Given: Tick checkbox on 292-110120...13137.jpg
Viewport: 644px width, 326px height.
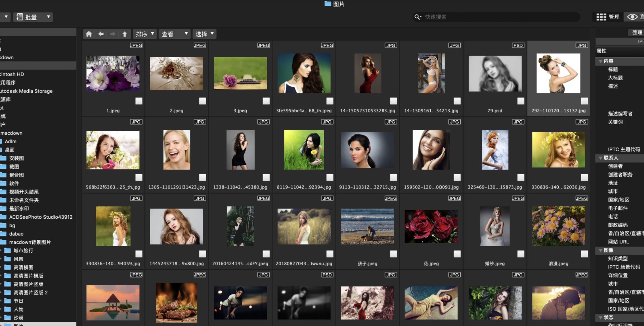Looking at the screenshot, I should [584, 101].
